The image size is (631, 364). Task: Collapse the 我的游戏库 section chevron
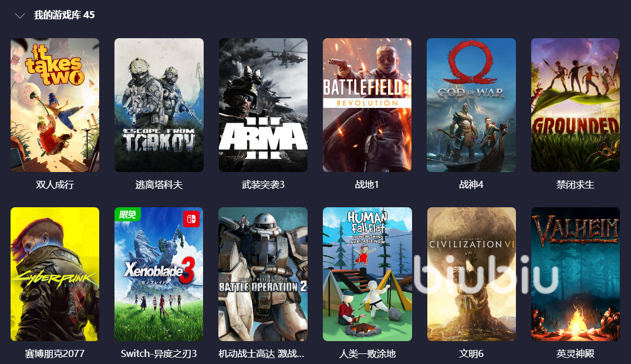coord(20,16)
